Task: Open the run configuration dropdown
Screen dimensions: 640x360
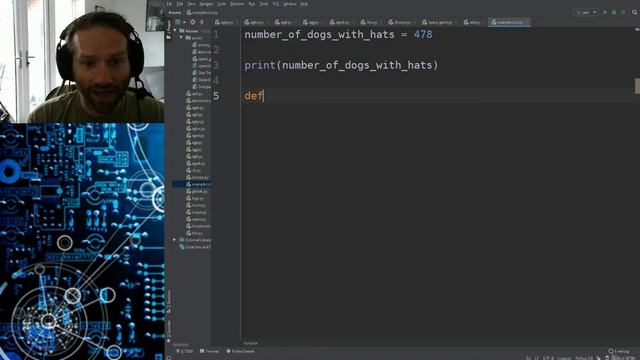Action: [x=587, y=13]
